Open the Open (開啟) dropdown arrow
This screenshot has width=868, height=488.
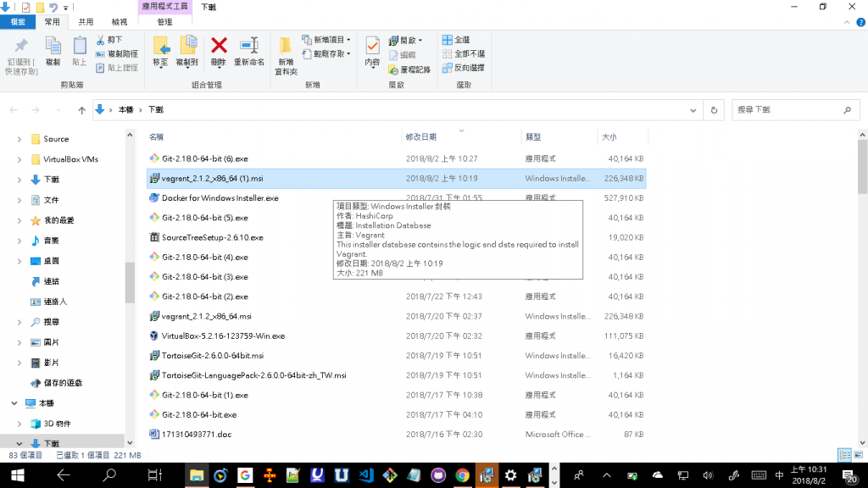[420, 41]
